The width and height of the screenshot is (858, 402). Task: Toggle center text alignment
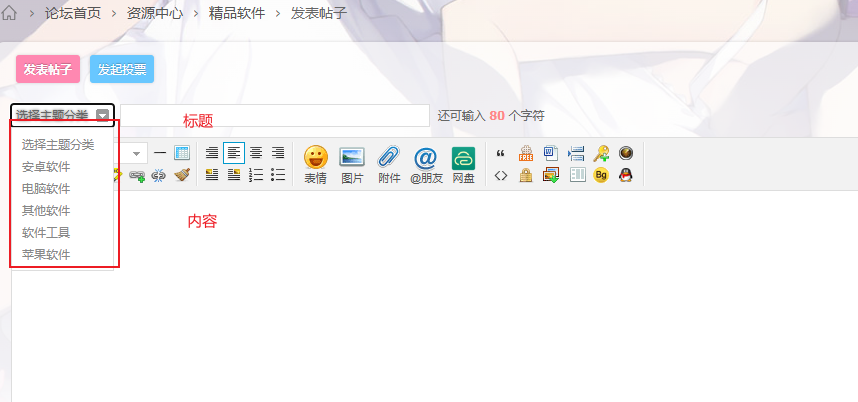coord(256,153)
